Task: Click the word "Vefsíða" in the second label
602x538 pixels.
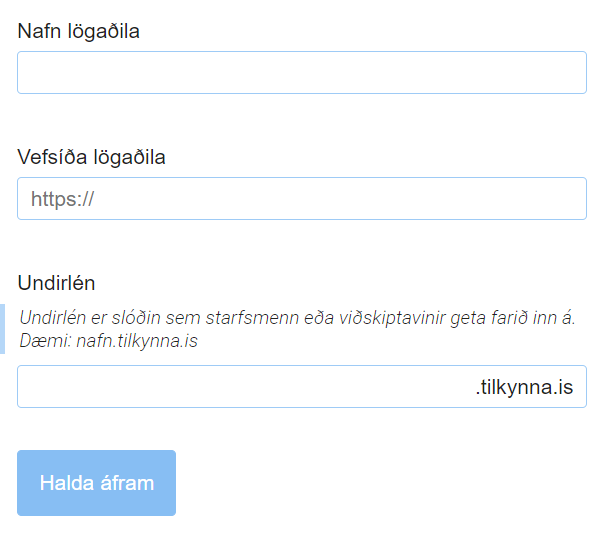Action: 51,157
